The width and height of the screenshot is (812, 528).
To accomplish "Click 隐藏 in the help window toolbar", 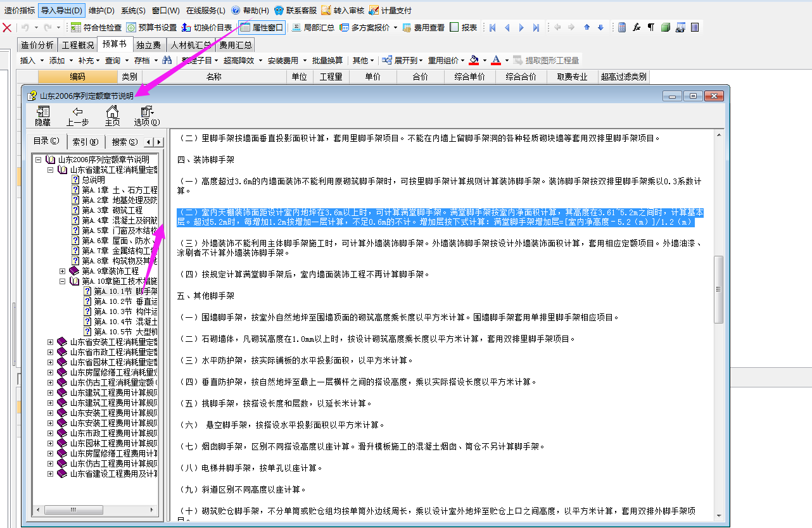I will coord(42,116).
